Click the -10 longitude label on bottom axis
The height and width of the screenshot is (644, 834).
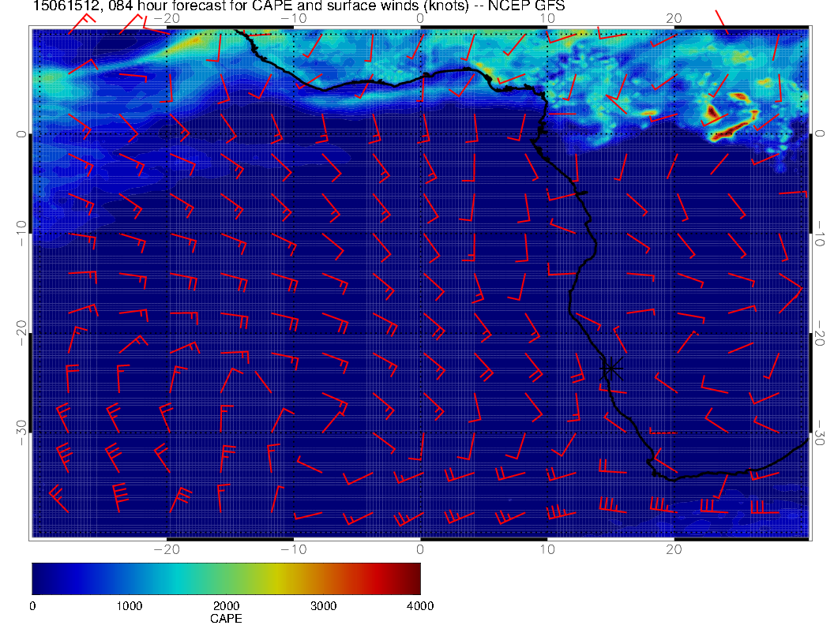pos(293,549)
